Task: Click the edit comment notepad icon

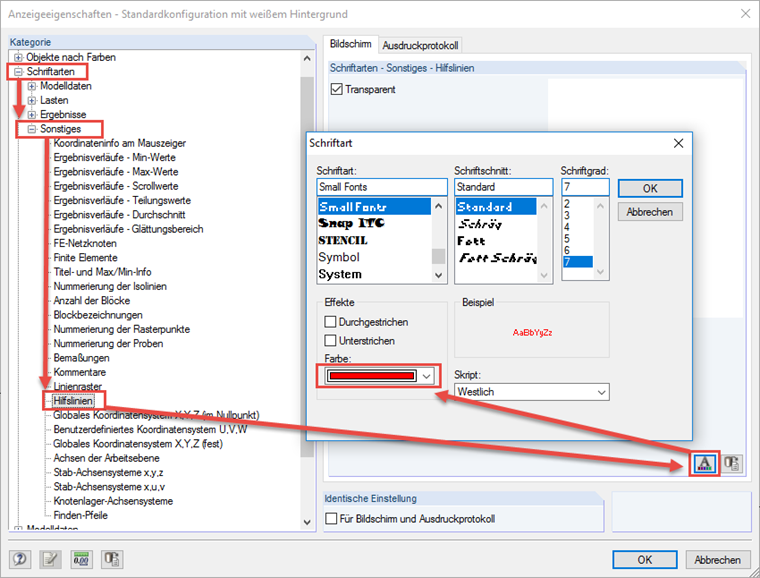Action: (x=50, y=560)
